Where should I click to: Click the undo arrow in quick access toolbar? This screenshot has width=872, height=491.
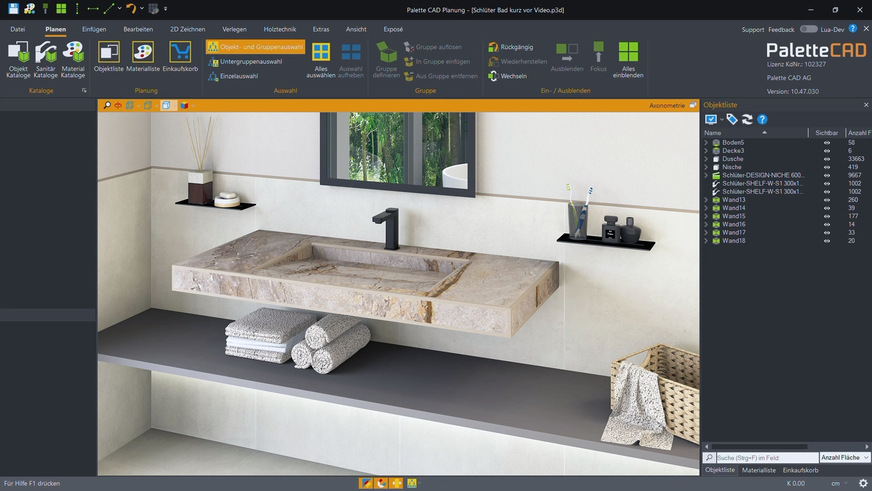pyautogui.click(x=131, y=8)
